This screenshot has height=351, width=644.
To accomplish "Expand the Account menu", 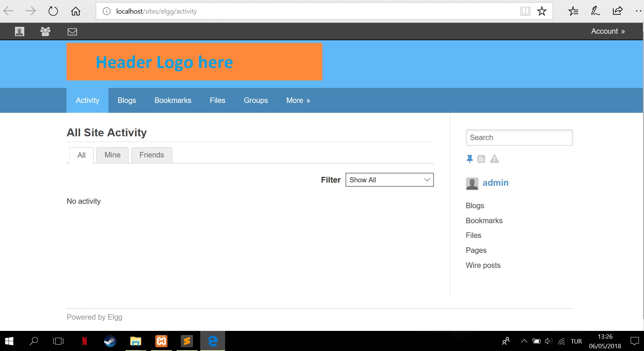I will coord(607,31).
